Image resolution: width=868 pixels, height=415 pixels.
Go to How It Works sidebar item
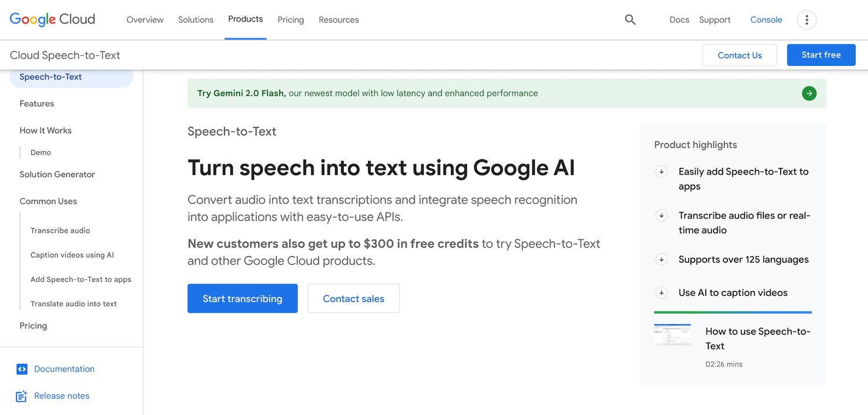(46, 131)
